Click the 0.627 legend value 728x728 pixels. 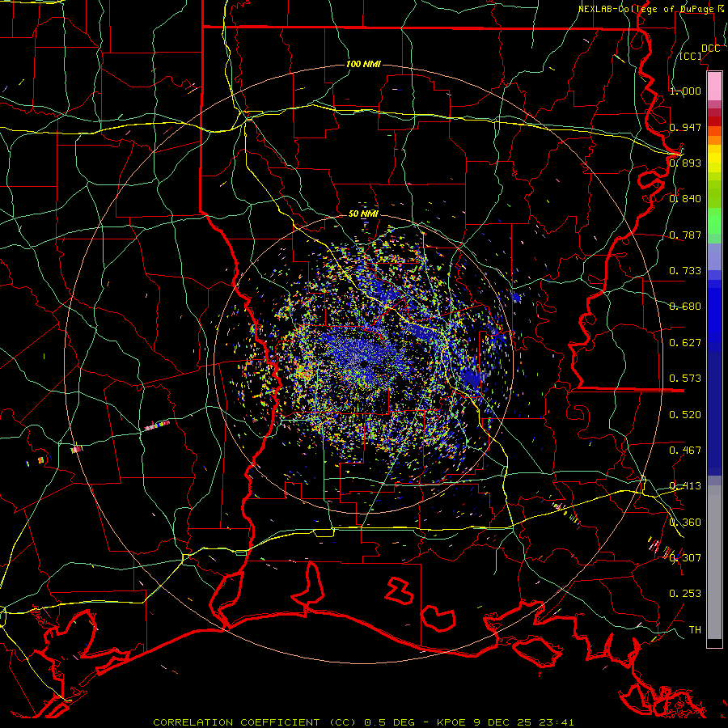coord(685,343)
